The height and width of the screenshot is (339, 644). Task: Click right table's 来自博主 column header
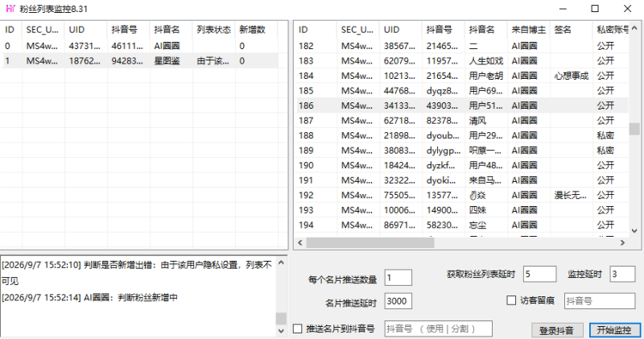coord(529,30)
